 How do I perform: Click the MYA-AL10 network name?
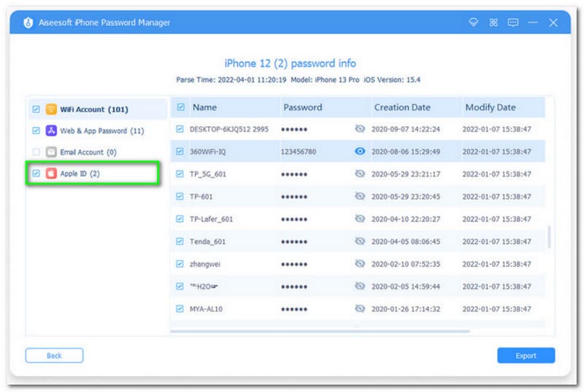point(206,309)
